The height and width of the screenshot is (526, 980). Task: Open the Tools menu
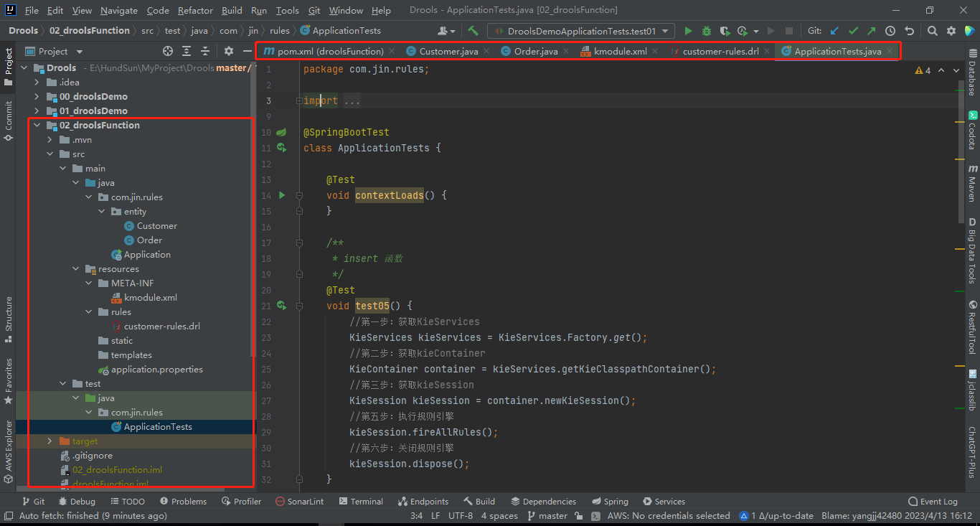click(287, 10)
